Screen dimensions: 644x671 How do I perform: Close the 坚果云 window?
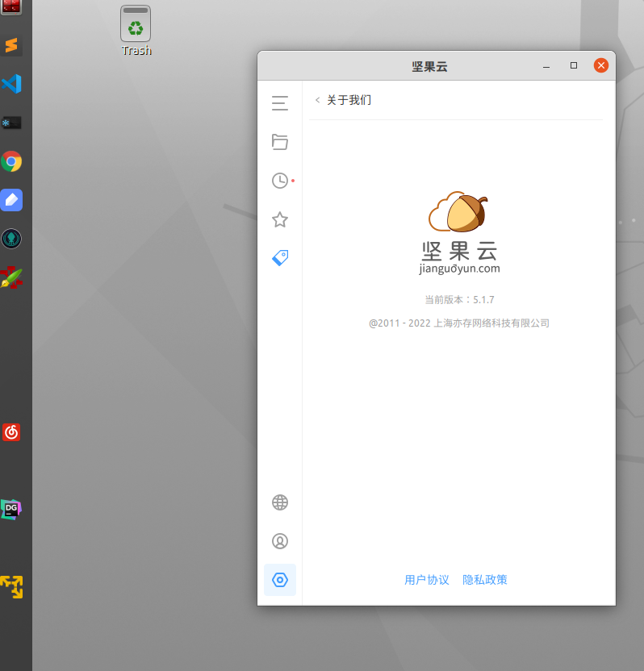pyautogui.click(x=601, y=65)
